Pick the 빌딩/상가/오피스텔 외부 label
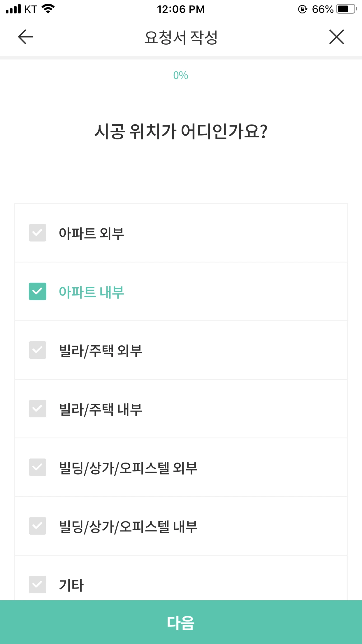The image size is (362, 644). (128, 468)
